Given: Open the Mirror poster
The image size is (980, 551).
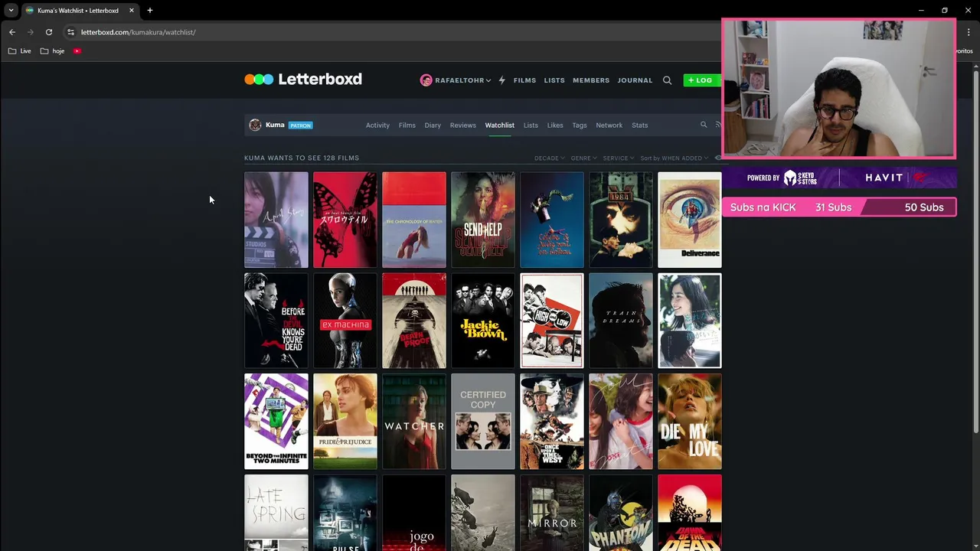Looking at the screenshot, I should 552,513.
